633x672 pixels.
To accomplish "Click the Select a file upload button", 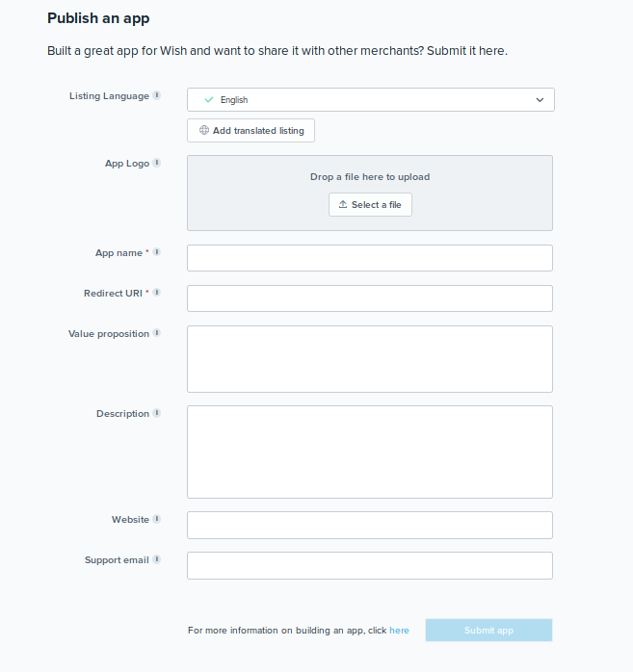I will [x=370, y=205].
